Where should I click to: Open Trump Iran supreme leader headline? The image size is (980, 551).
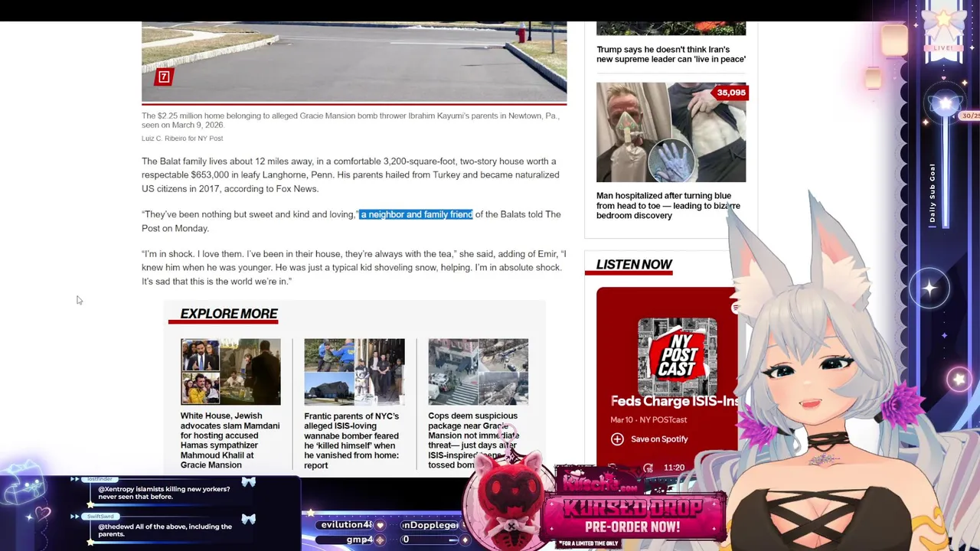[x=671, y=54]
